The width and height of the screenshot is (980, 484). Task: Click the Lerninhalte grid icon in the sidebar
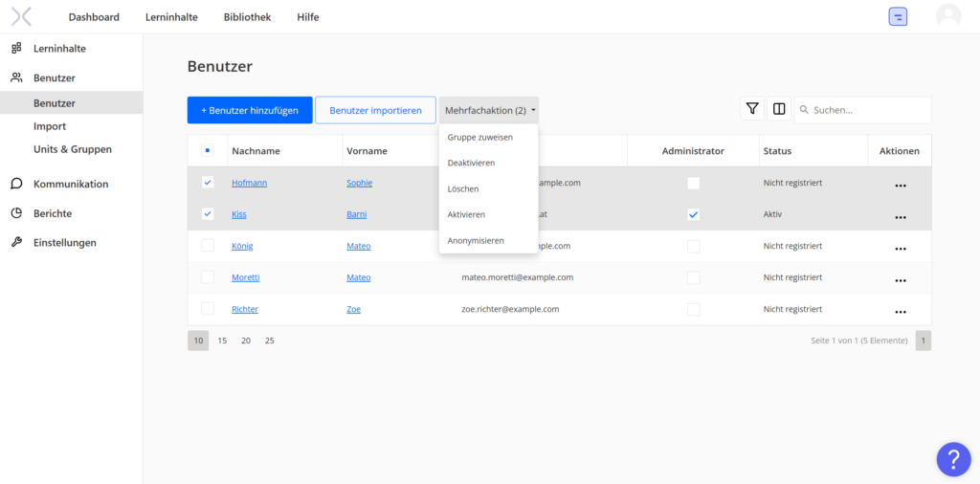tap(17, 48)
